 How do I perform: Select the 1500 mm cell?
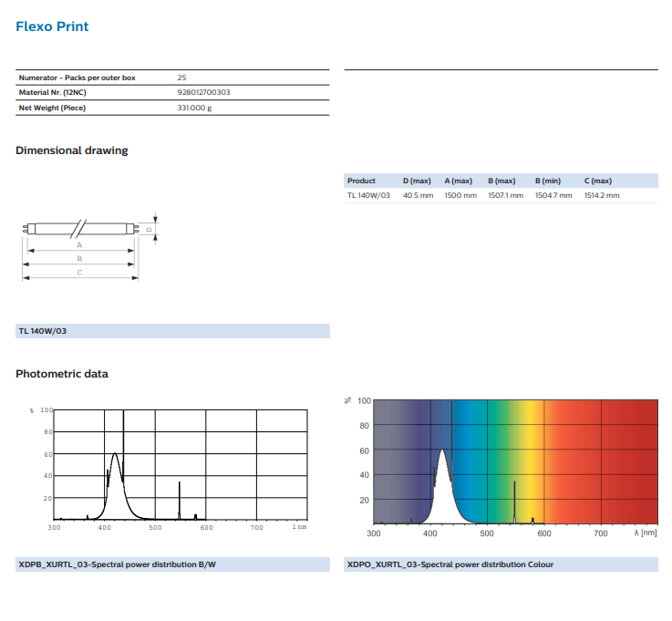460,195
